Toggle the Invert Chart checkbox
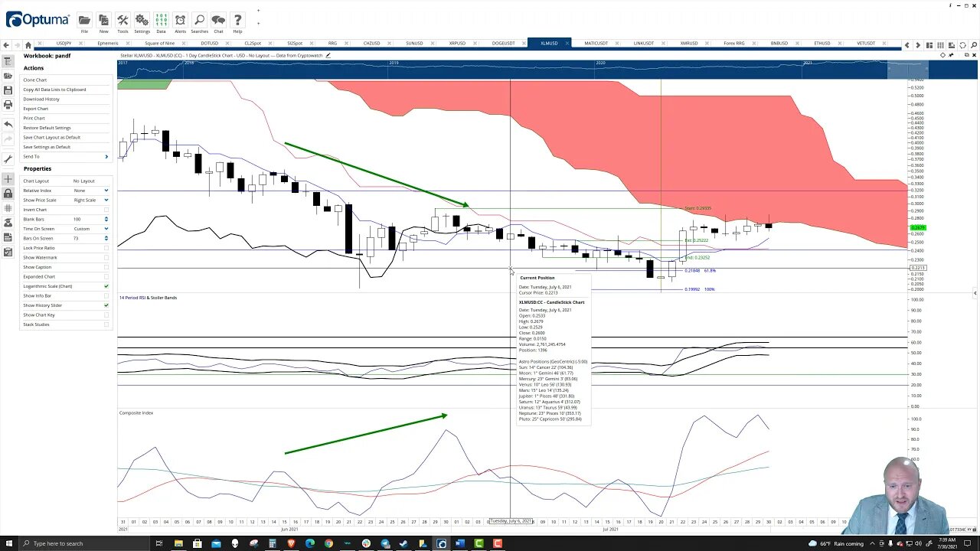This screenshot has width=980, height=551. pos(106,210)
